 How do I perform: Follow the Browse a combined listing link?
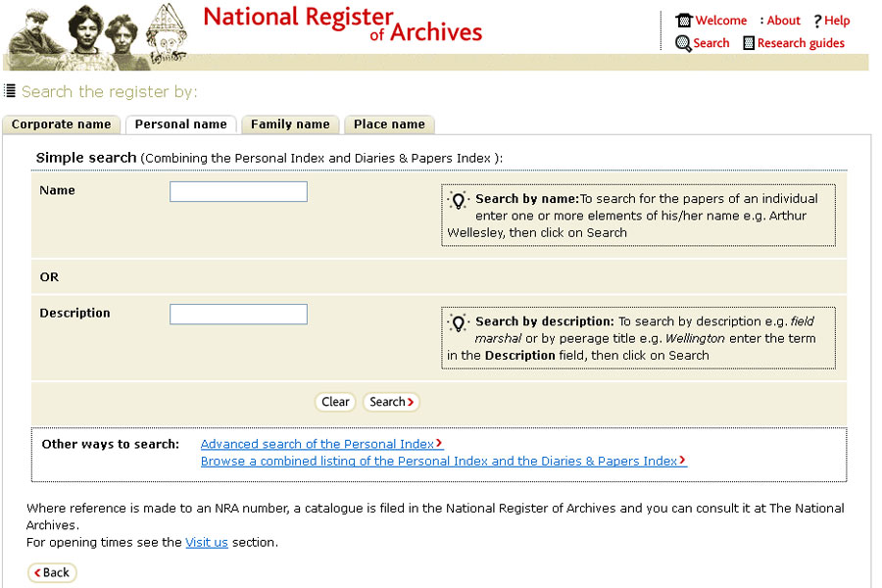443,461
